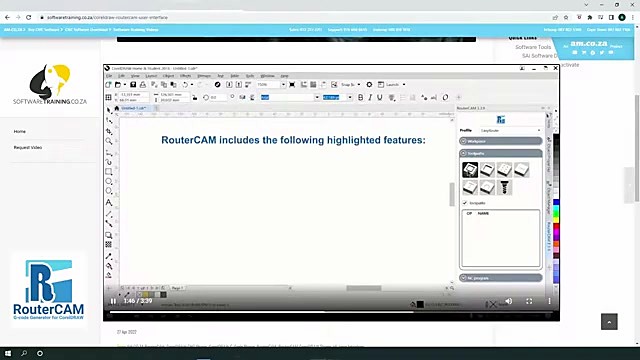Open the Profile dropdown in RouterCAM
Image resolution: width=640 pixels, height=360 pixels.
(510, 131)
